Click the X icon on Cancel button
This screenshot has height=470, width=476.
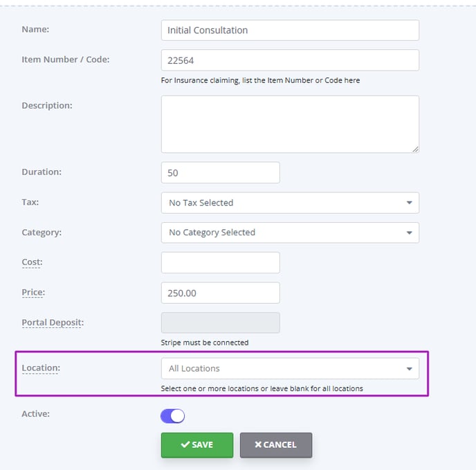(258, 444)
